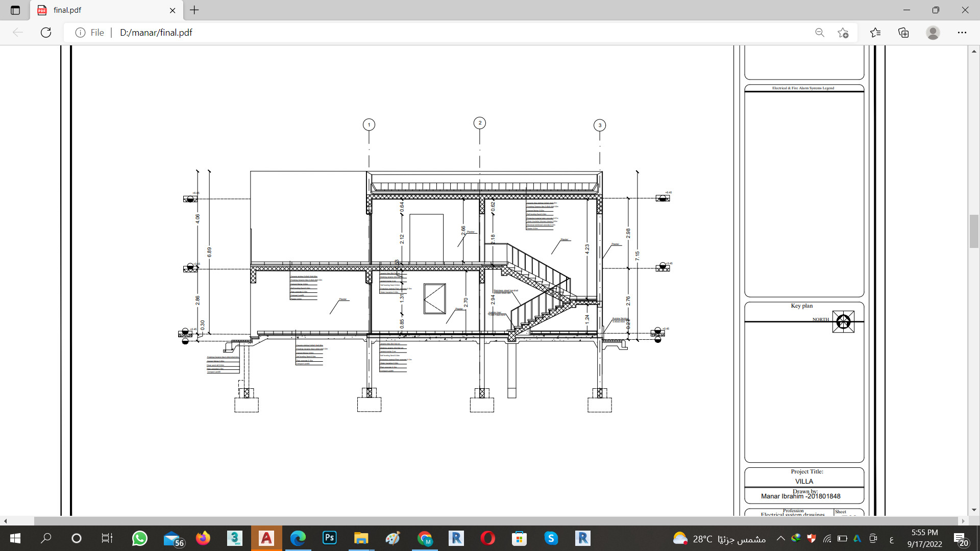Open Settings and more menu
Viewport: 980px width, 551px height.
pos(962,33)
